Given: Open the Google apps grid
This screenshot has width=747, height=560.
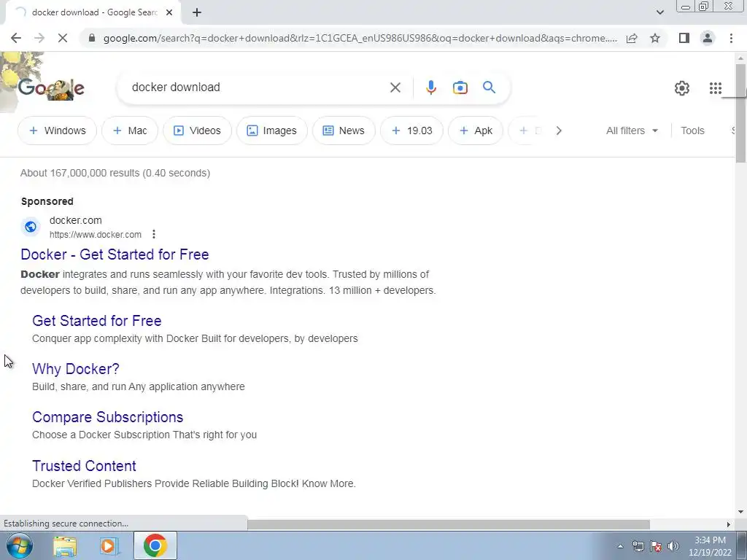Looking at the screenshot, I should coord(715,88).
